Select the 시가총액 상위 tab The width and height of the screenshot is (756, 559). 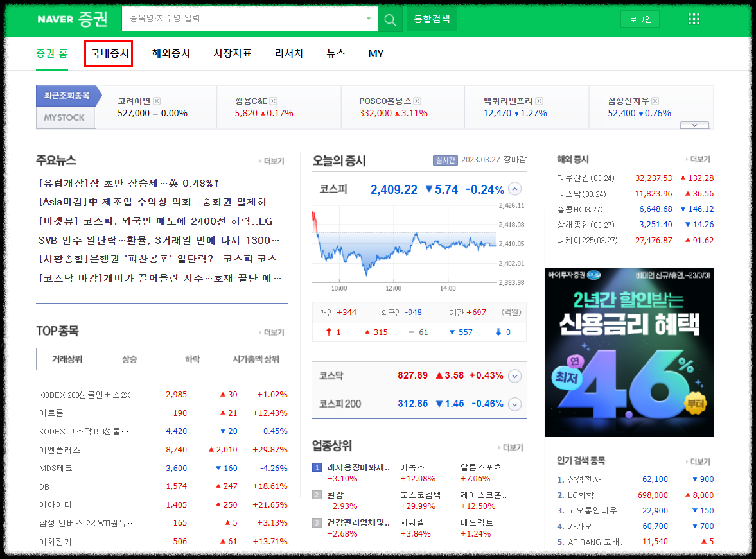pos(256,359)
